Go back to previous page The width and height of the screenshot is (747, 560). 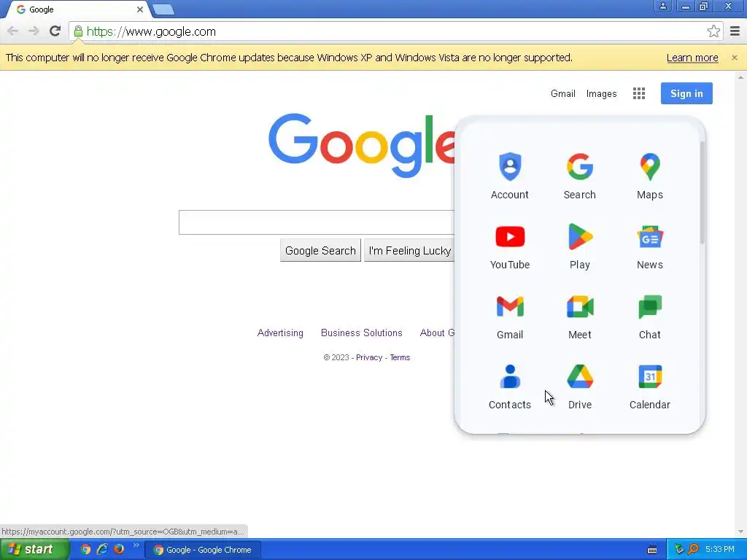13,31
